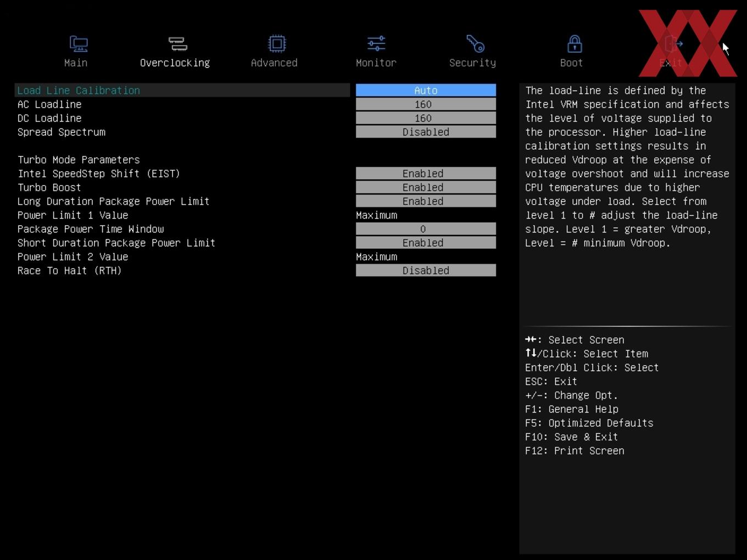Screen dimensions: 747x560
Task: Select the Overclocking tab label
Action: point(175,63)
